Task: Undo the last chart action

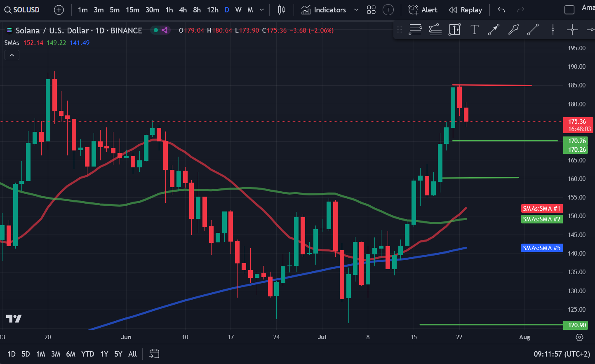Action: pos(501,10)
